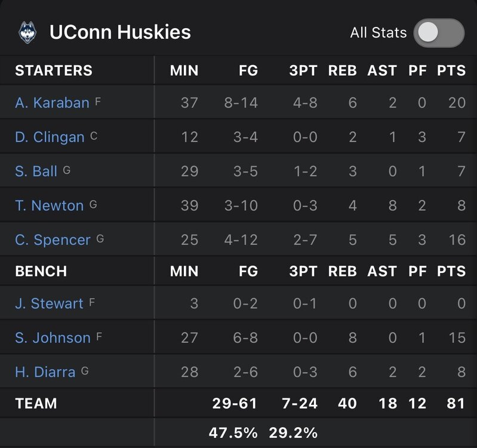Open S. Ball player page
This screenshot has width=477, height=448.
pos(36,171)
